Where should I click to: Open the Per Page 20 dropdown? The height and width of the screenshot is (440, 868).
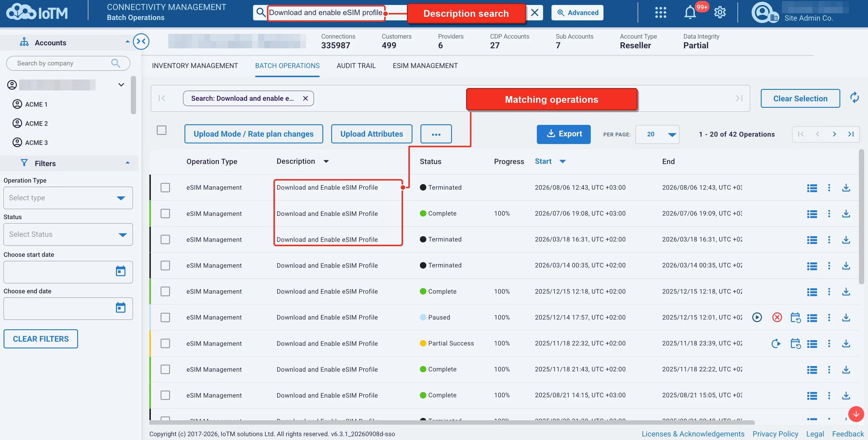point(657,134)
